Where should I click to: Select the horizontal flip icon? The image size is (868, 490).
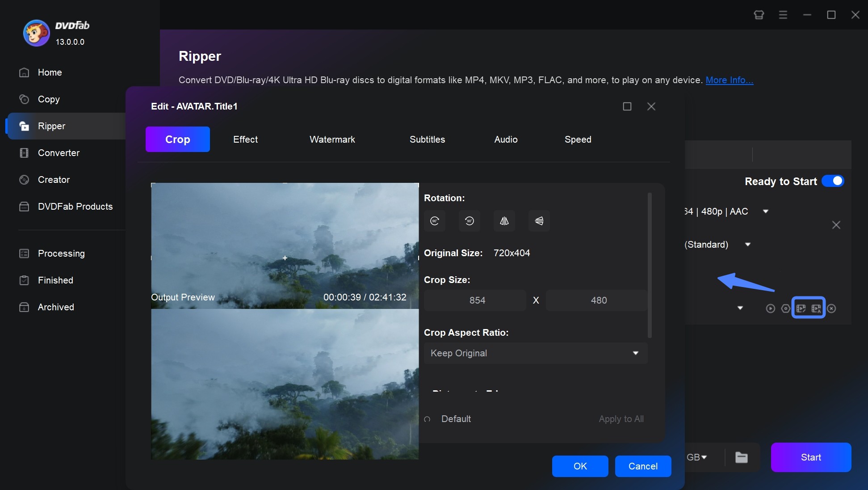click(x=504, y=221)
